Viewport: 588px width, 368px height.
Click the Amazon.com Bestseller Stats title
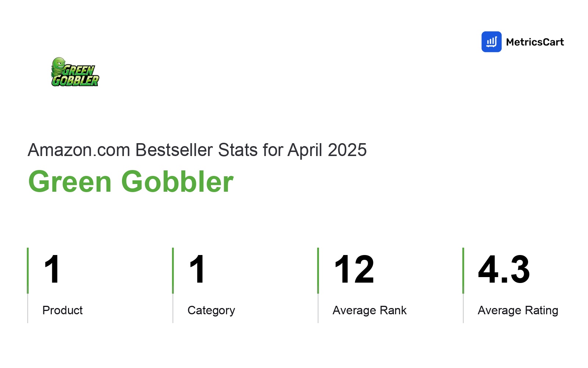pyautogui.click(x=197, y=150)
